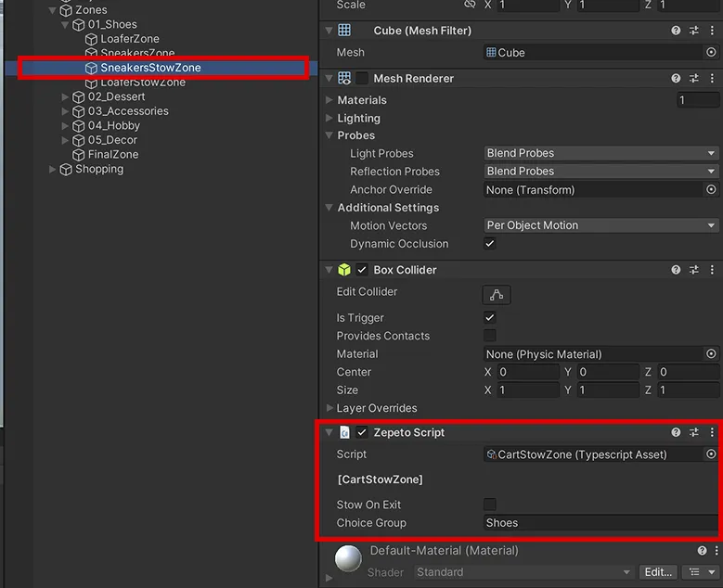The width and height of the screenshot is (723, 588).
Task: Open Mesh Filter component options menu
Action: point(712,31)
